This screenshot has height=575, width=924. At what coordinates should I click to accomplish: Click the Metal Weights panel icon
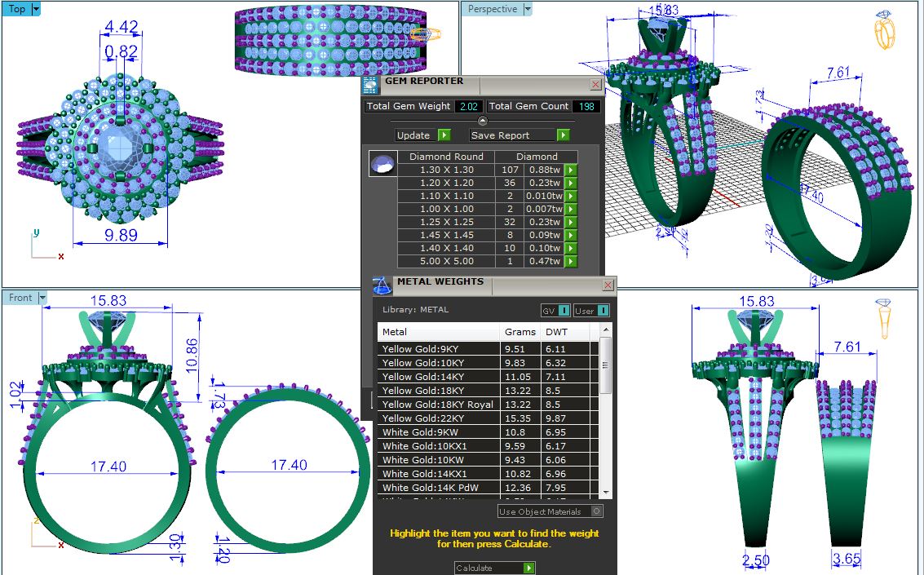(382, 285)
